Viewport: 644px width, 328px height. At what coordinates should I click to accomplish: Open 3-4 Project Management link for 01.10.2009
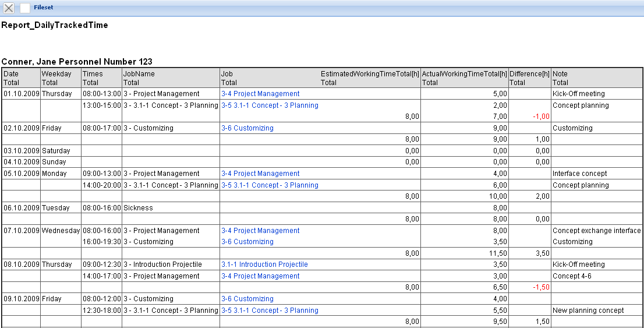tap(260, 94)
